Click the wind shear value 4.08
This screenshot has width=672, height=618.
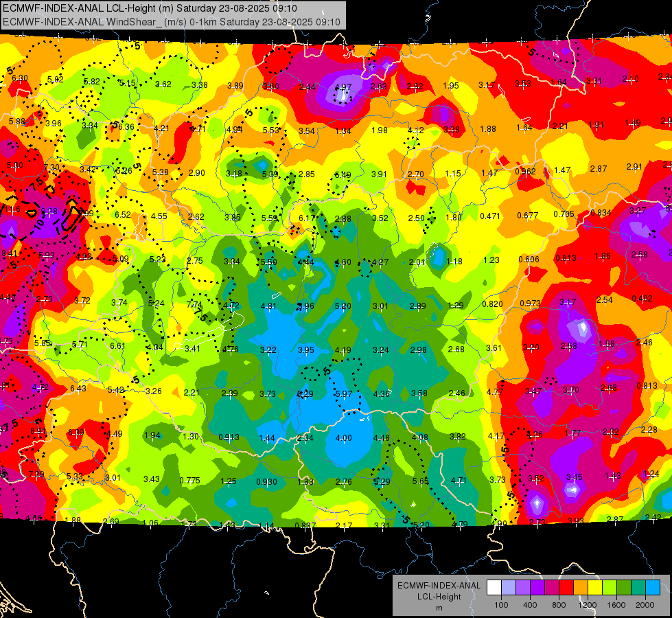(420, 437)
